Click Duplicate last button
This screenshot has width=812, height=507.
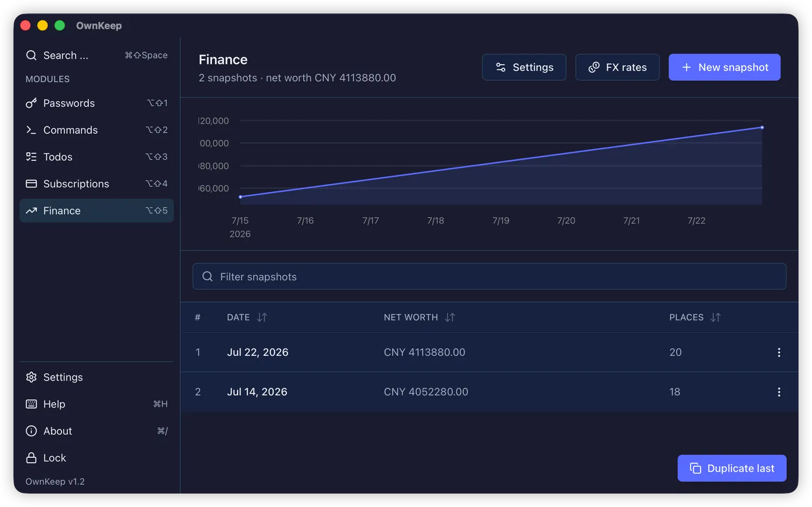pyautogui.click(x=732, y=468)
